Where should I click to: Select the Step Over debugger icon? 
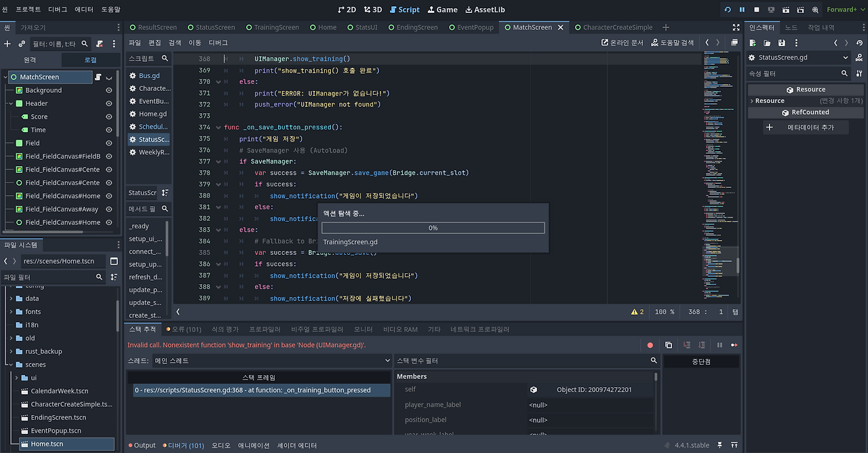coord(701,344)
